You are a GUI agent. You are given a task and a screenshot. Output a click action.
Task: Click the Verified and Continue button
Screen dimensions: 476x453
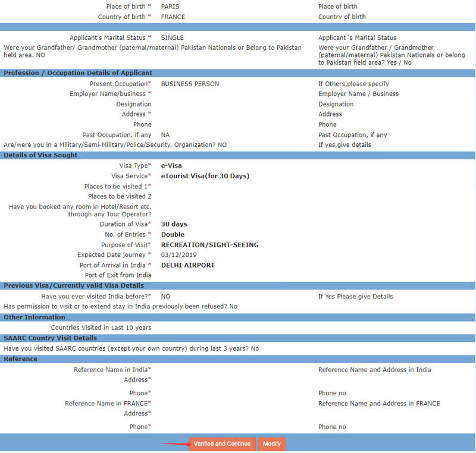(222, 444)
